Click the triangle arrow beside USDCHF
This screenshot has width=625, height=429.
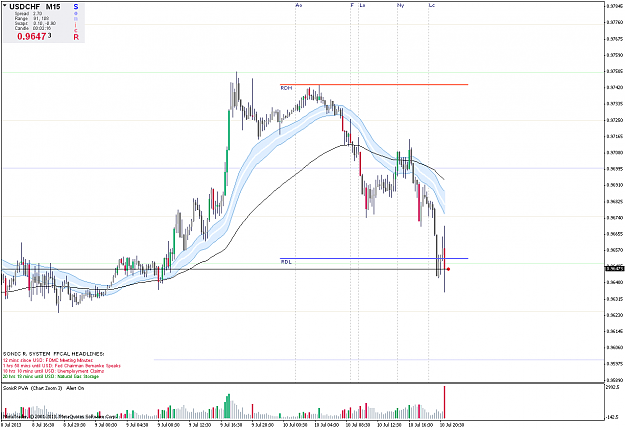[x=5, y=6]
